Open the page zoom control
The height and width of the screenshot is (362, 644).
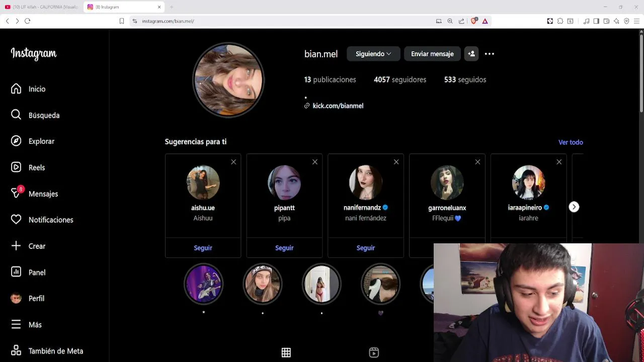pyautogui.click(x=450, y=21)
